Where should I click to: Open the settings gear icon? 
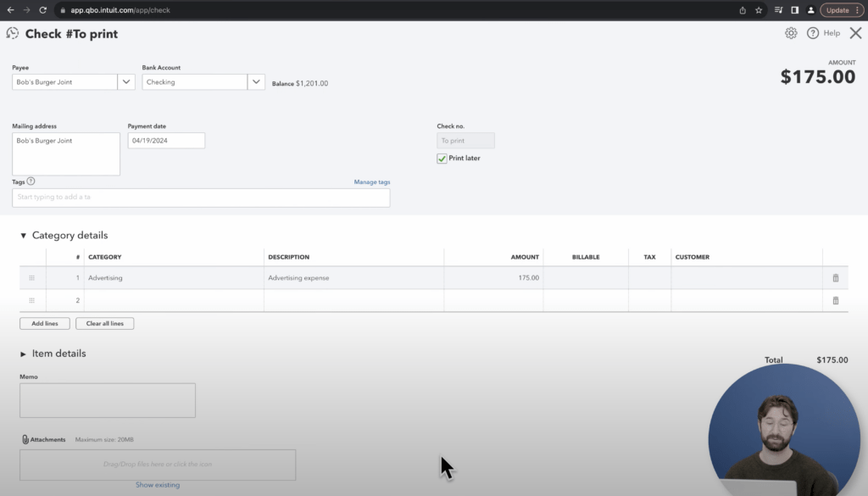[x=791, y=33]
